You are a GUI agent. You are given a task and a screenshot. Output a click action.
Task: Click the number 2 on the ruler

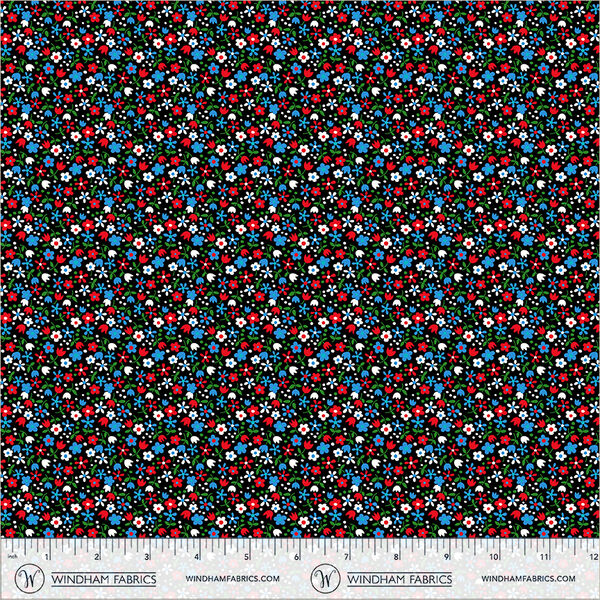click(97, 556)
